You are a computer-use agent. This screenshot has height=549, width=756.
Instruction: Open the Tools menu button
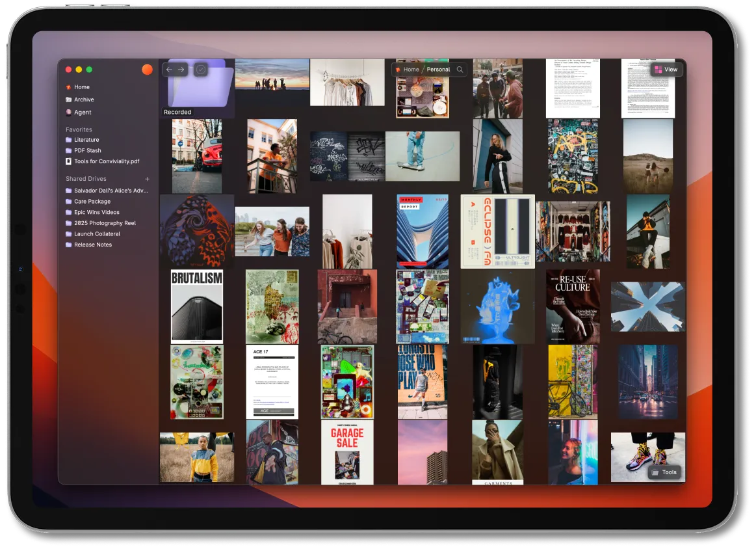(664, 472)
